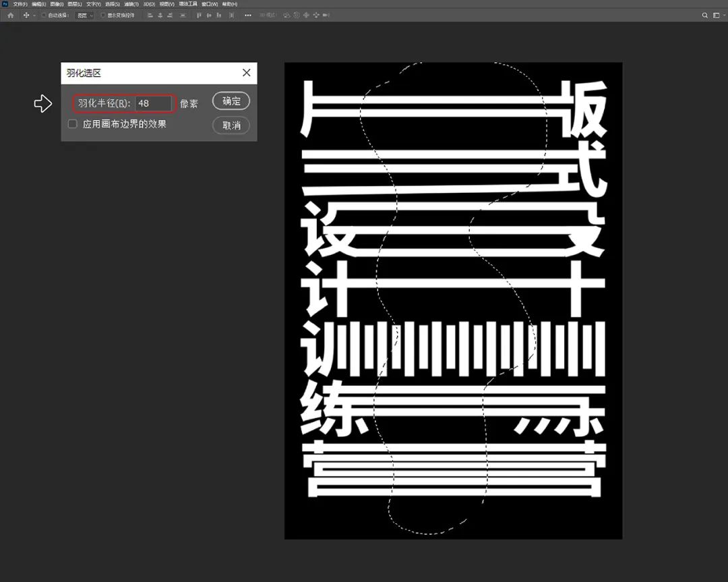Open the three-dots more options icon
Image resolution: width=728 pixels, height=582 pixels.
[x=247, y=15]
